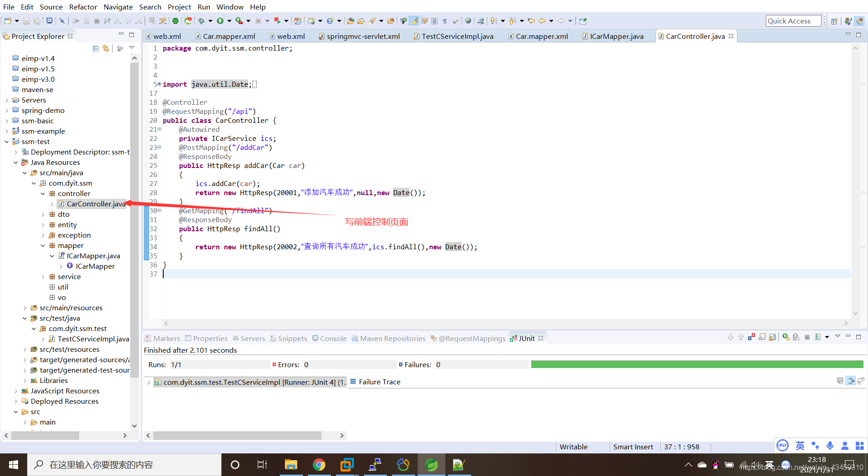Open Chrome from the taskbar
Image resolution: width=868 pixels, height=476 pixels.
point(319,465)
